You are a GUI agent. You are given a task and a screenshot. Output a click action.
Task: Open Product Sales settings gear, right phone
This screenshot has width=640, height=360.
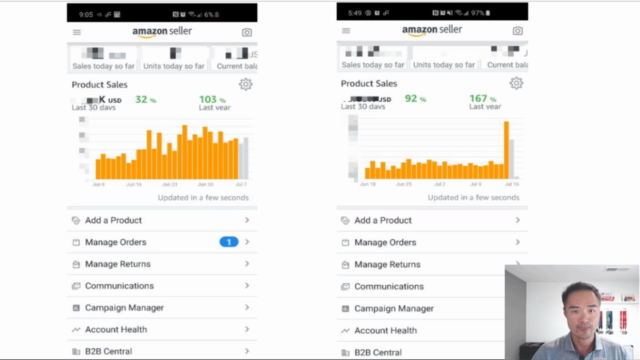click(516, 83)
